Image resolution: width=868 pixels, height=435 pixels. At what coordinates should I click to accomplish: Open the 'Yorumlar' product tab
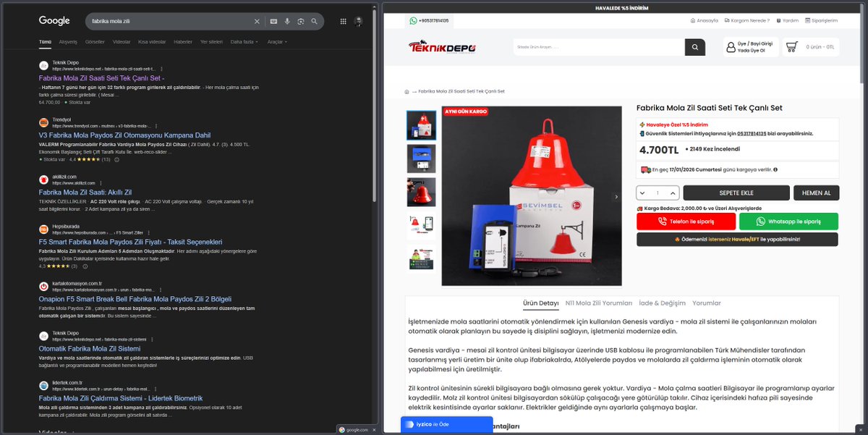[707, 303]
